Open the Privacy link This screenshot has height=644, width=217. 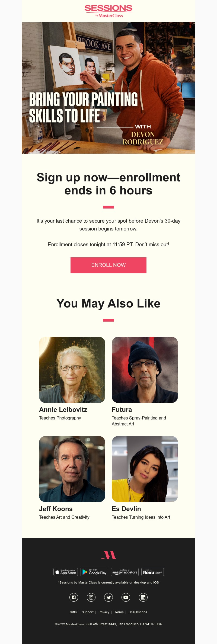pyautogui.click(x=104, y=612)
